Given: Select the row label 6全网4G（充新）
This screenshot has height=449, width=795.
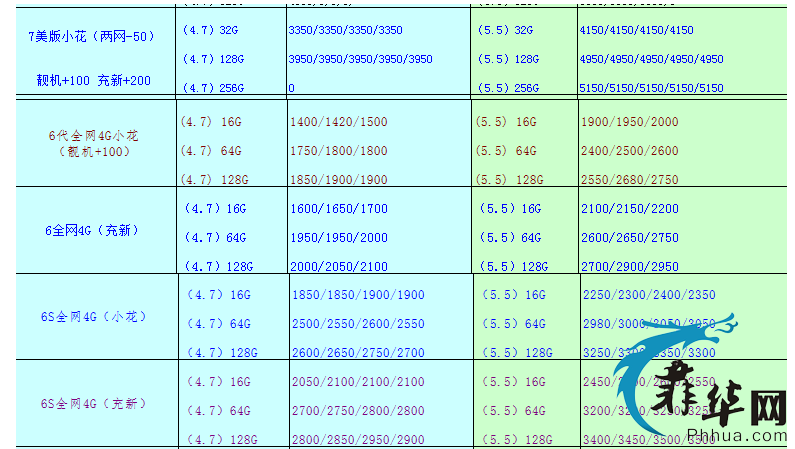Looking at the screenshot, I should pos(92,231).
